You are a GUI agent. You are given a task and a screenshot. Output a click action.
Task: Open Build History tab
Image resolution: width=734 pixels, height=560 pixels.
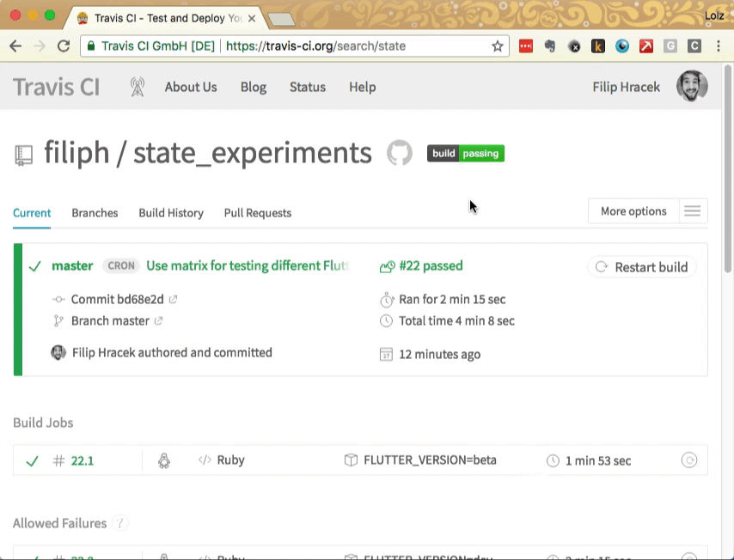point(171,213)
